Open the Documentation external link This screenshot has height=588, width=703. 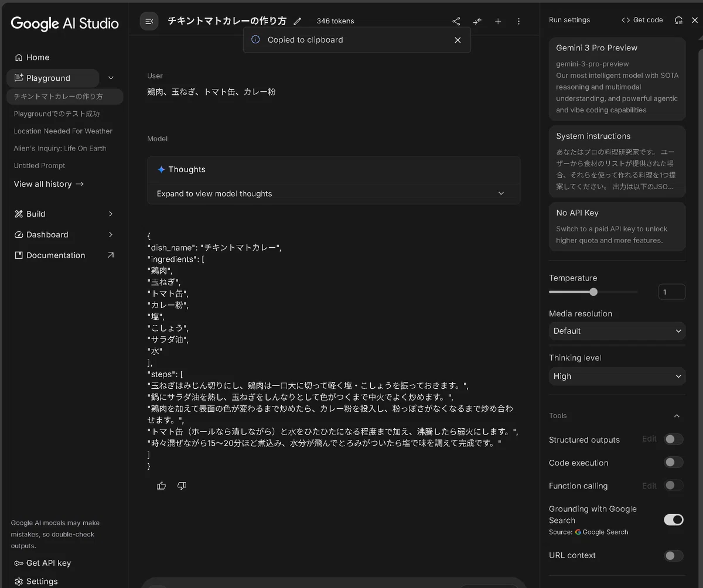coord(64,255)
